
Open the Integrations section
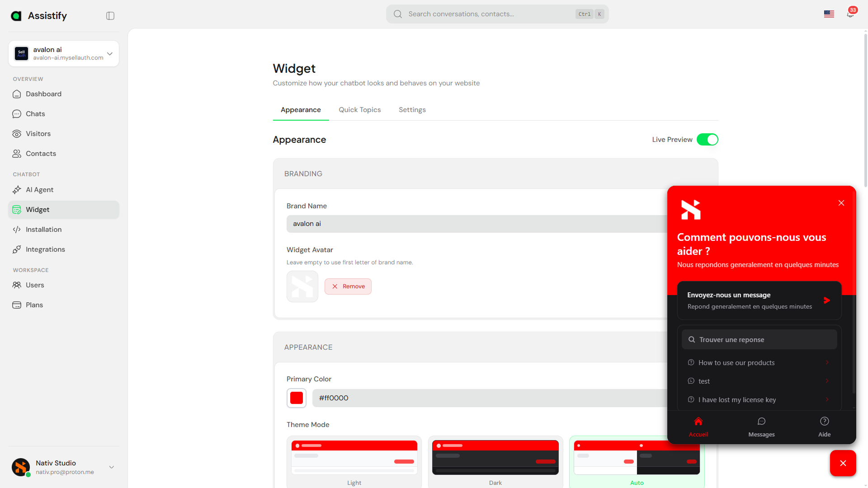[45, 249]
